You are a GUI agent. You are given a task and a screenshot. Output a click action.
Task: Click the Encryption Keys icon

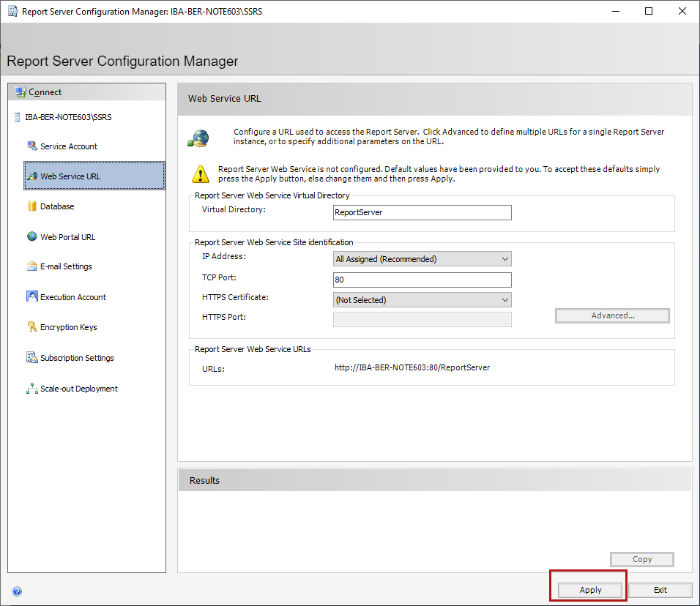tap(31, 327)
